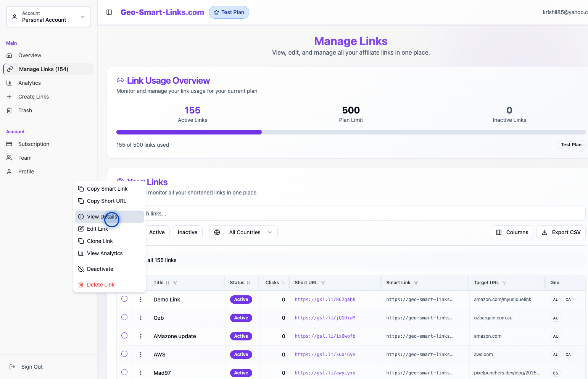This screenshot has width=588, height=379.
Task: Click the link usage progress bar
Action: (351, 132)
